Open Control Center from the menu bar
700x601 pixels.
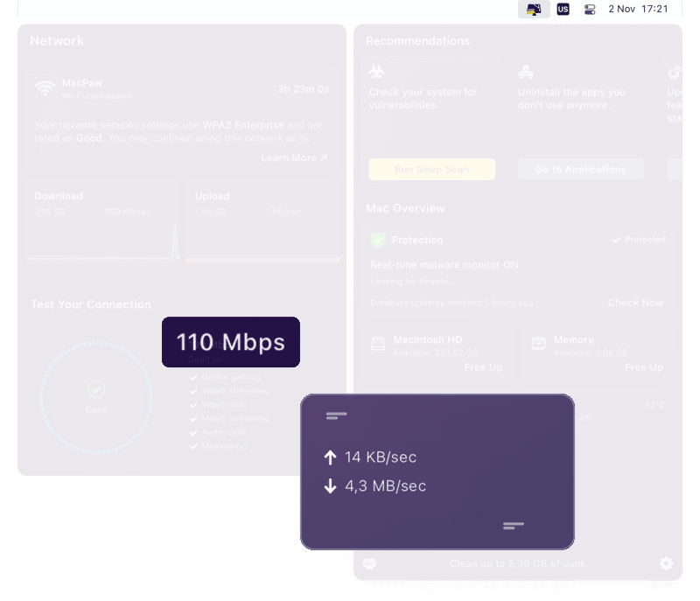point(590,9)
